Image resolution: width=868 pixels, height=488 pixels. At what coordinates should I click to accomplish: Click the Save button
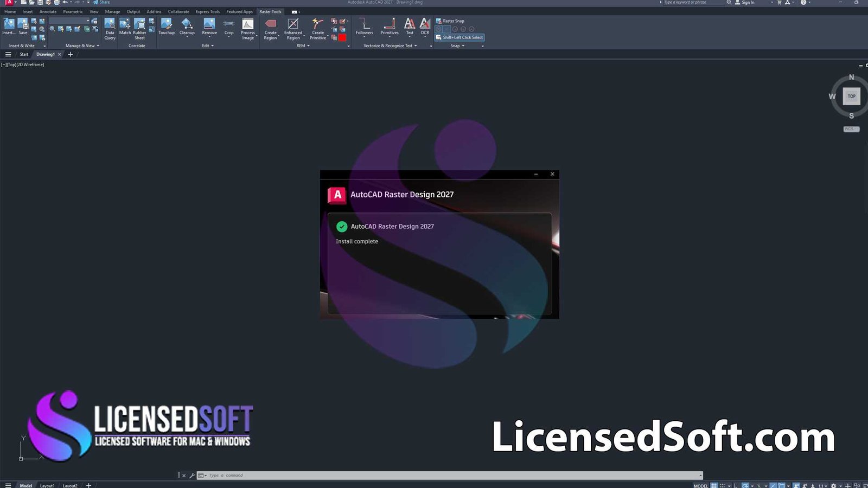pyautogui.click(x=23, y=26)
